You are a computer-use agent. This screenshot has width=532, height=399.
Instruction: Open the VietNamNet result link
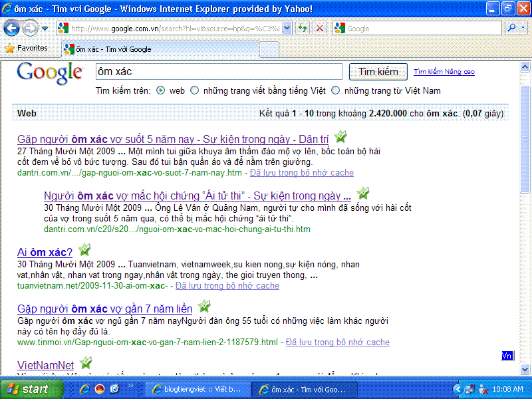click(45, 365)
